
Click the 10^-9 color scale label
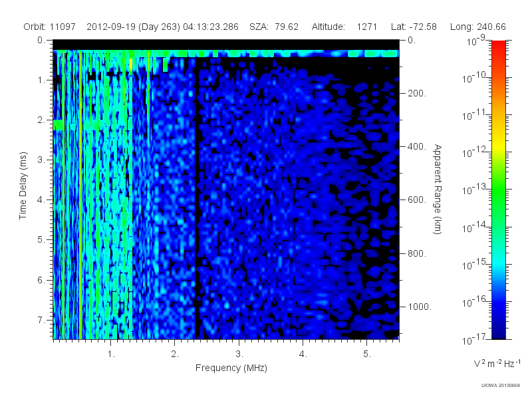pos(476,41)
